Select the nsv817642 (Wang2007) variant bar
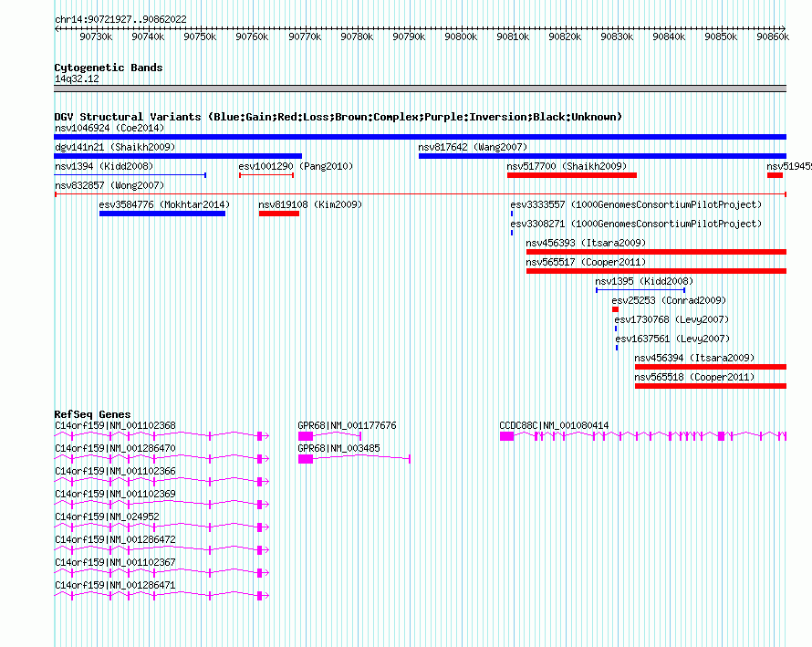812x647 pixels. click(602, 156)
